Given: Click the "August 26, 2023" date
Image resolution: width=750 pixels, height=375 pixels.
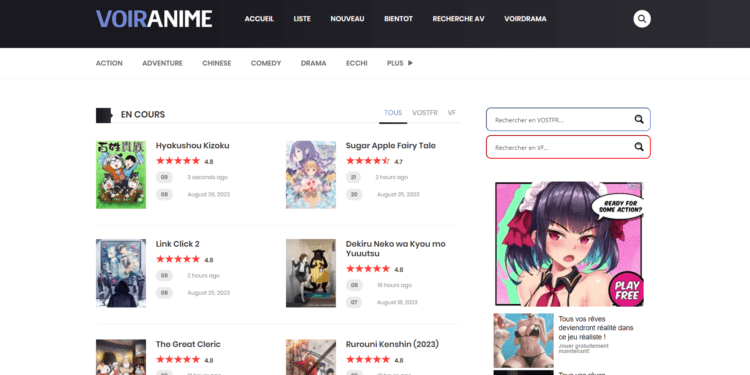Looking at the screenshot, I should pyautogui.click(x=209, y=195).
